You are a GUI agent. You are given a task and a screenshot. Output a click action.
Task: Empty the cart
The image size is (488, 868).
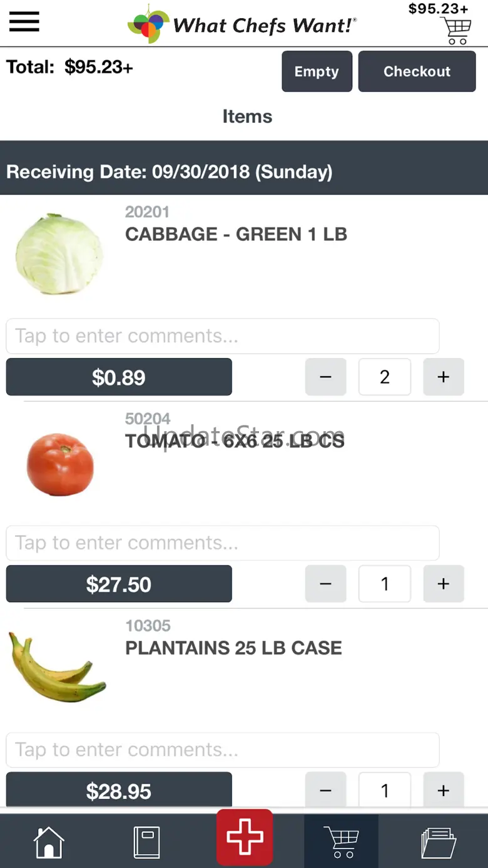317,71
